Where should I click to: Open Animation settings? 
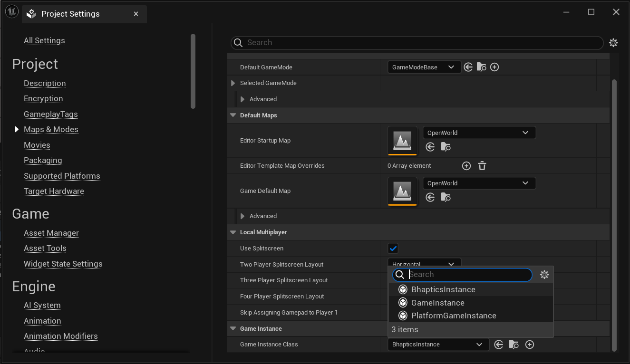(x=42, y=321)
